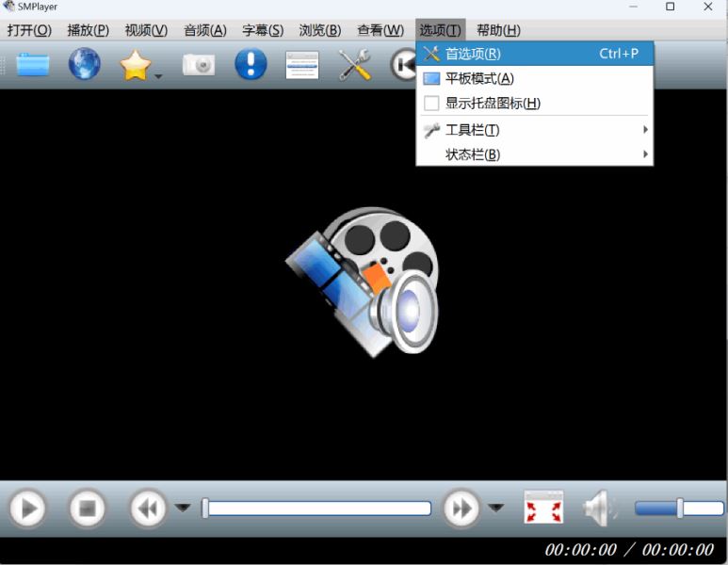Expand the favorites star dropdown arrow
Image resolution: width=728 pixels, height=565 pixels.
click(x=158, y=76)
